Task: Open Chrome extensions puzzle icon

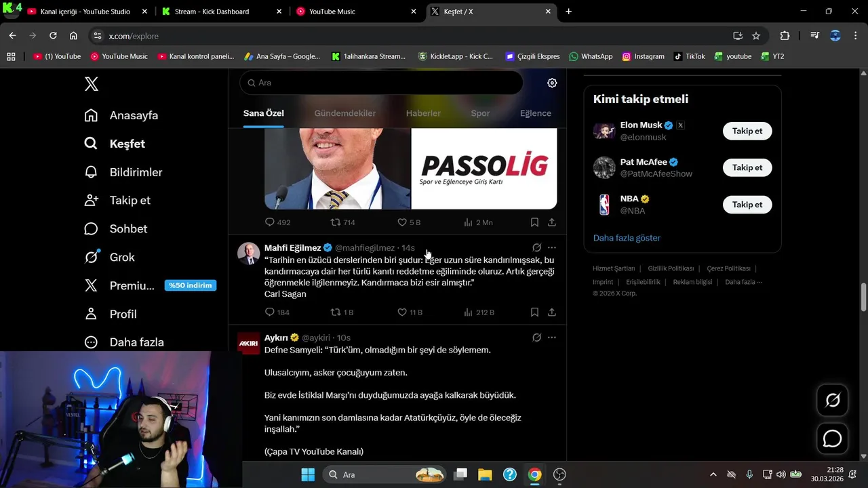Action: pyautogui.click(x=785, y=36)
